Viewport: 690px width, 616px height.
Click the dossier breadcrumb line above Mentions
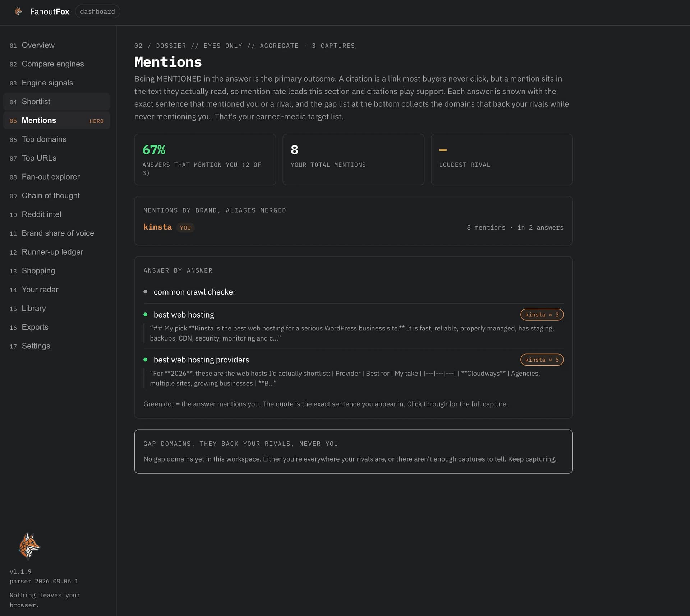(x=244, y=46)
